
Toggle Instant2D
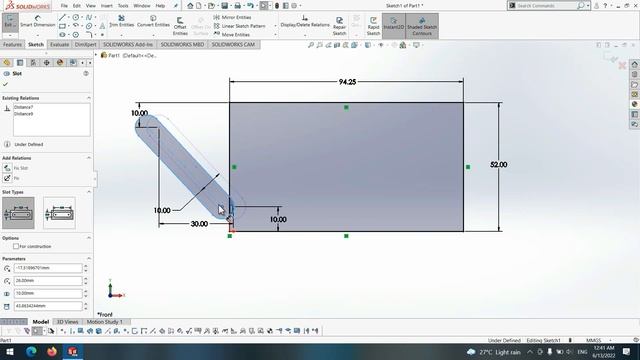[x=393, y=26]
